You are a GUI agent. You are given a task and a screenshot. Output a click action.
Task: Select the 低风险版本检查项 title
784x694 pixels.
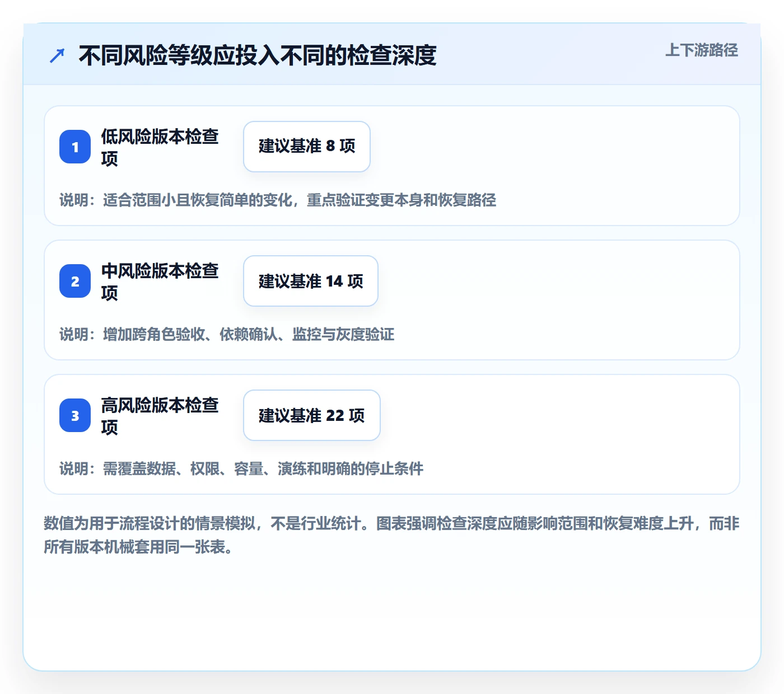[160, 147]
